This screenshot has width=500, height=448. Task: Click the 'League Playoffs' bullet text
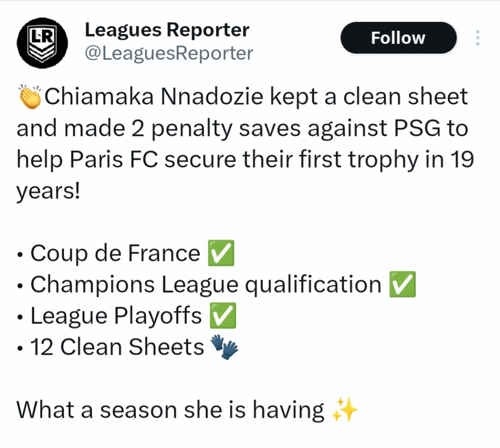point(116,316)
